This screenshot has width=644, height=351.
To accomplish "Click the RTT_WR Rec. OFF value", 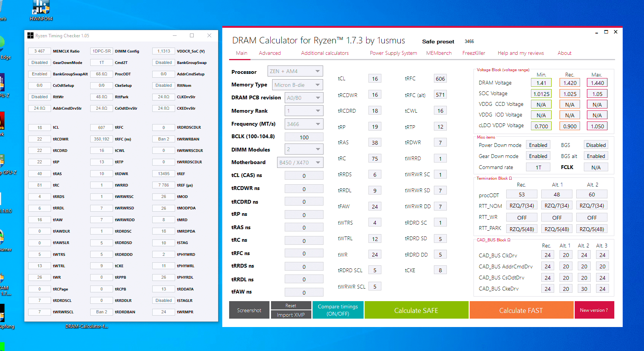I will pos(521,217).
